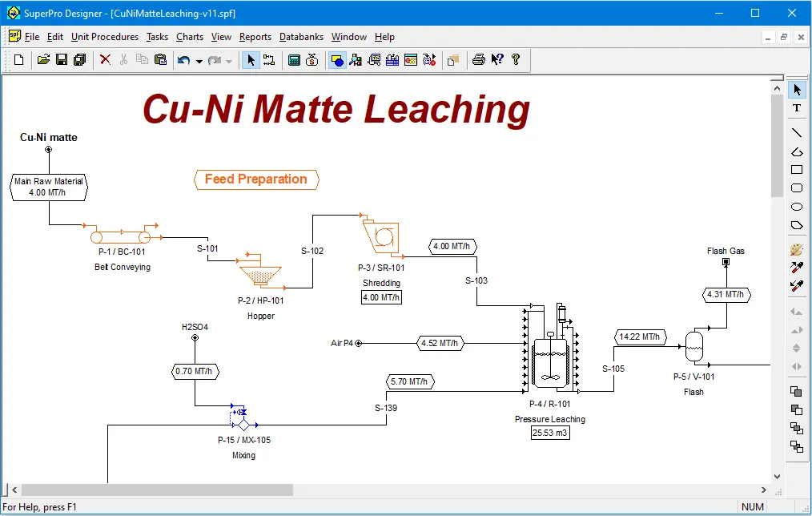Open the Unit Procedures menu
Image resolution: width=812 pixels, height=516 pixels.
pyautogui.click(x=104, y=37)
